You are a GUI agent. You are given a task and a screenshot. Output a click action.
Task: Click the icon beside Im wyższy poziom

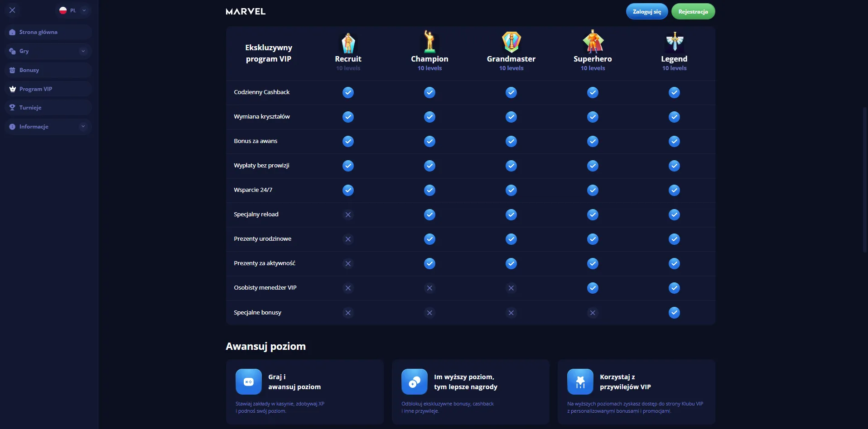(x=415, y=382)
